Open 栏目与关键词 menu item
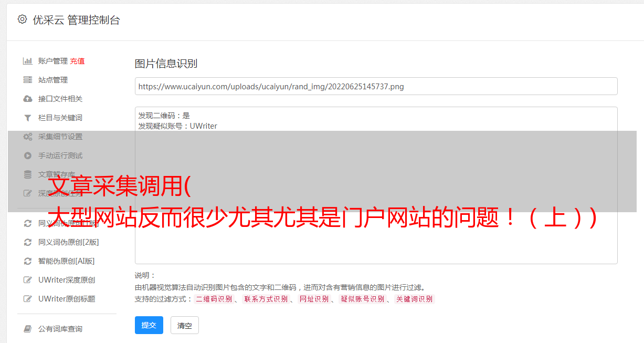 [60, 118]
